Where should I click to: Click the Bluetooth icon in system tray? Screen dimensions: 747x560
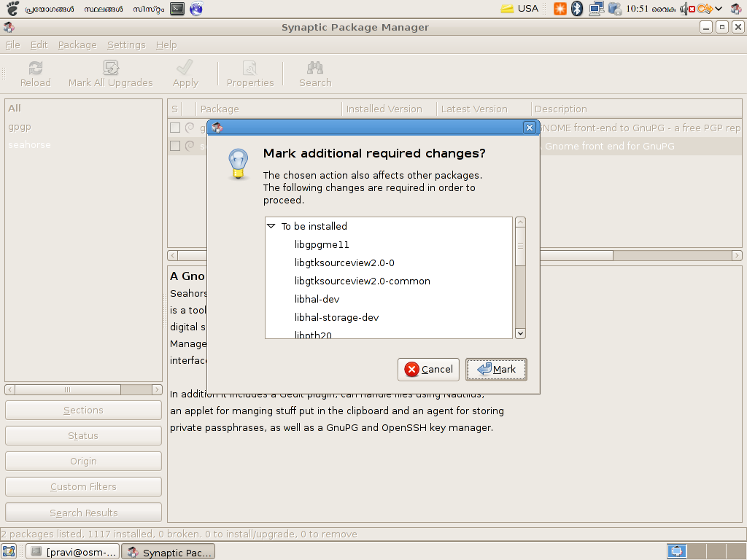(x=577, y=9)
